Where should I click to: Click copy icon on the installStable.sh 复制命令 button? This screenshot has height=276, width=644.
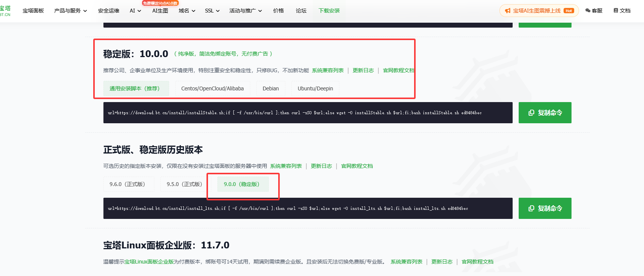pos(531,113)
